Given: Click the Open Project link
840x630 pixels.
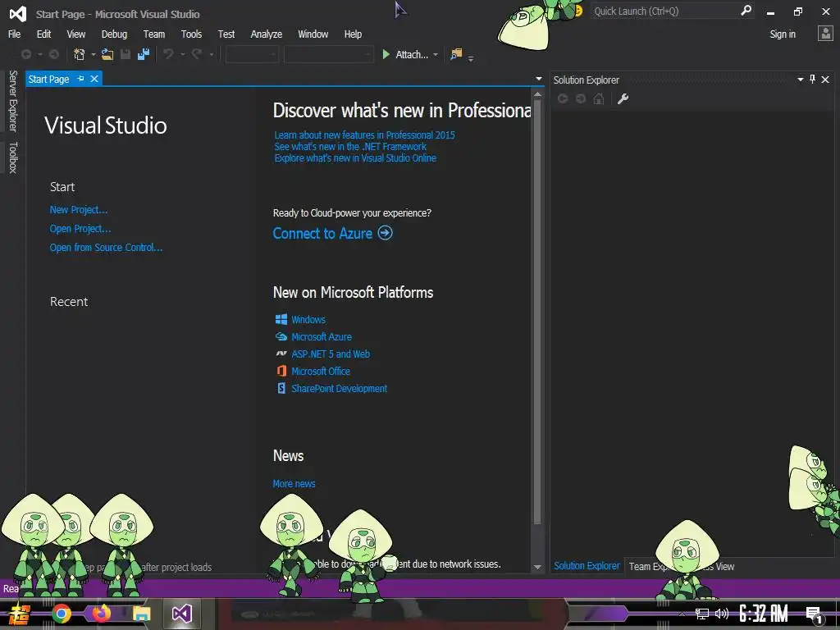Looking at the screenshot, I should [80, 228].
